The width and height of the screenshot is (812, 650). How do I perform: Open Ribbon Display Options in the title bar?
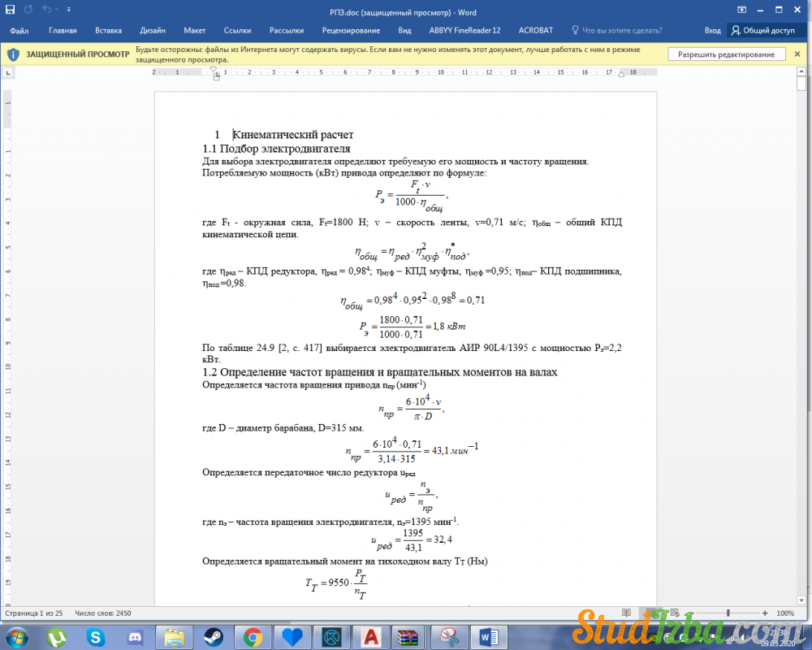pos(741,10)
